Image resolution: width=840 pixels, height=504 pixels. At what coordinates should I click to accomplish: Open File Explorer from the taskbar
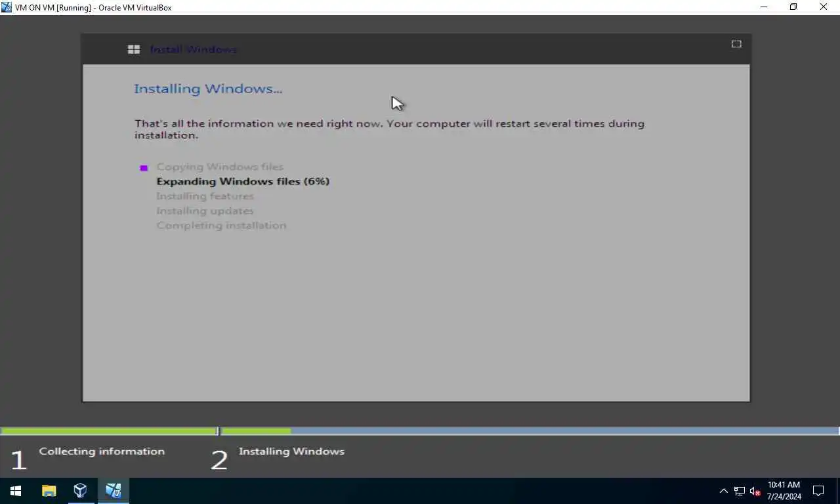click(49, 491)
